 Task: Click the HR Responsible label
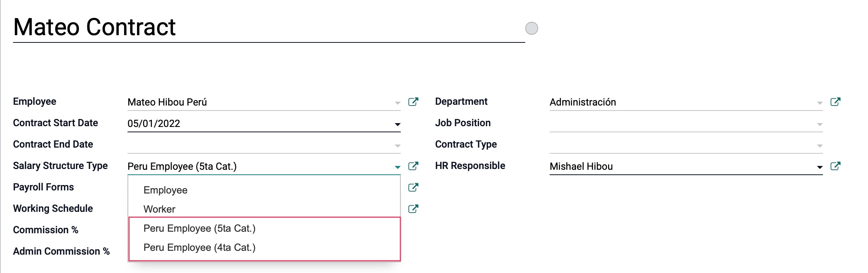tap(470, 166)
